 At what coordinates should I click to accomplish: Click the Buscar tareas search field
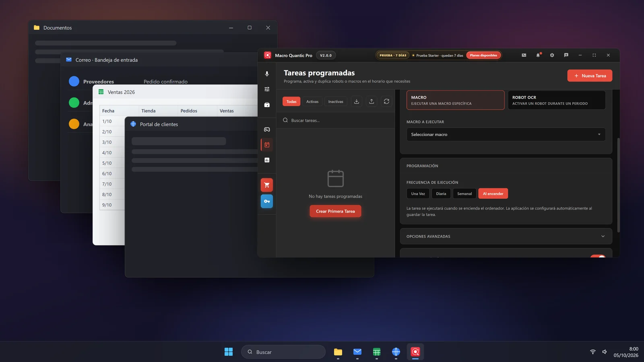click(336, 120)
